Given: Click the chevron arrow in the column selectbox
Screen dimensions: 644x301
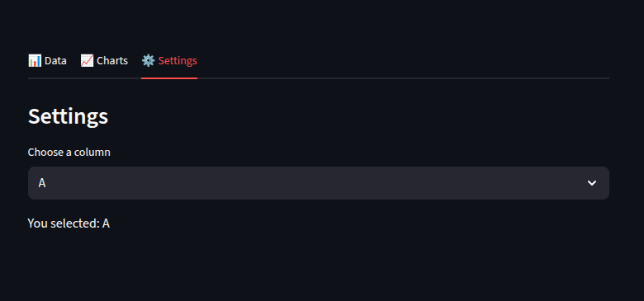Looking at the screenshot, I should 591,183.
